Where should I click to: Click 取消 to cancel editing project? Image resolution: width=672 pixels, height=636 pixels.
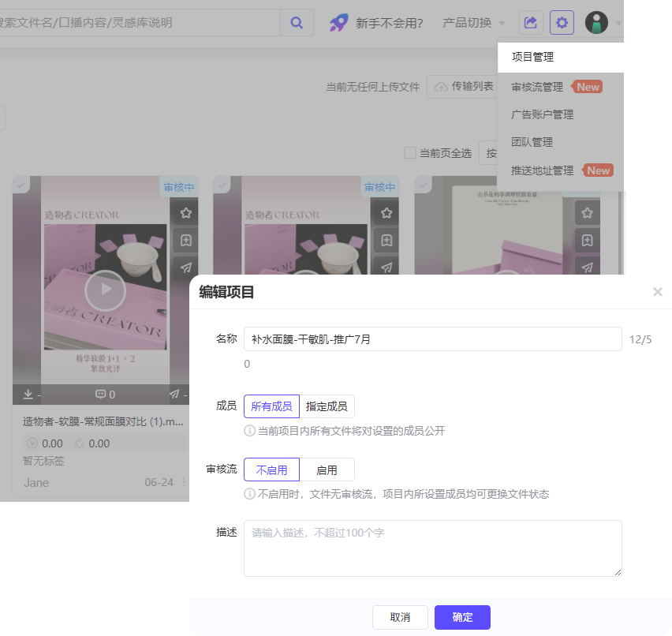click(400, 617)
